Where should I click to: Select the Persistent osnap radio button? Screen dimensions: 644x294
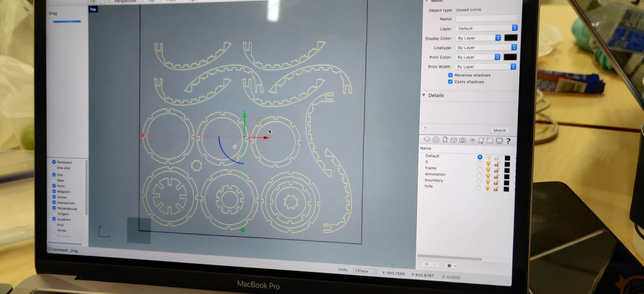tap(54, 162)
